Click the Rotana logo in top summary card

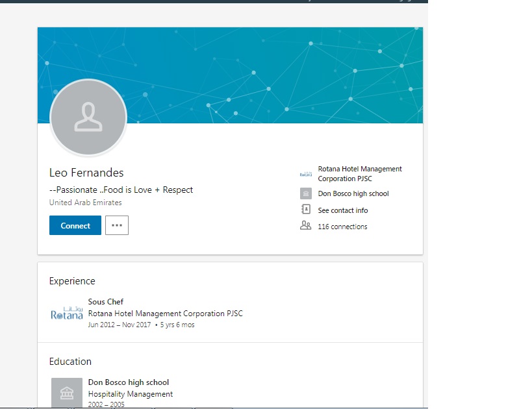(x=305, y=174)
